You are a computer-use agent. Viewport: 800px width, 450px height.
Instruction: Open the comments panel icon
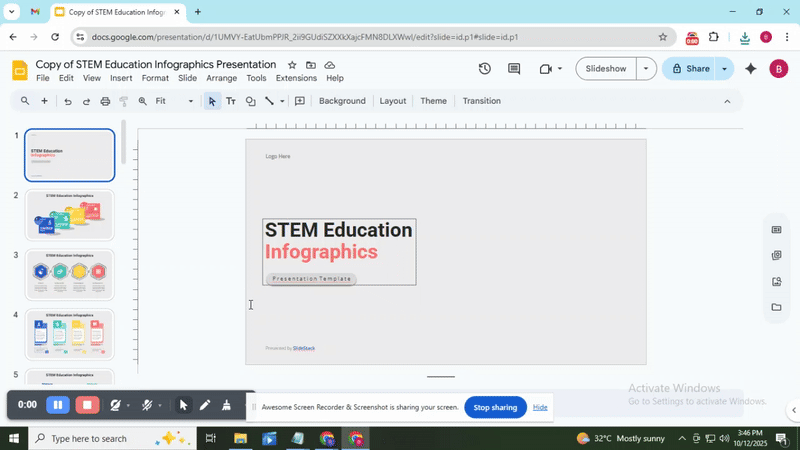click(x=514, y=69)
